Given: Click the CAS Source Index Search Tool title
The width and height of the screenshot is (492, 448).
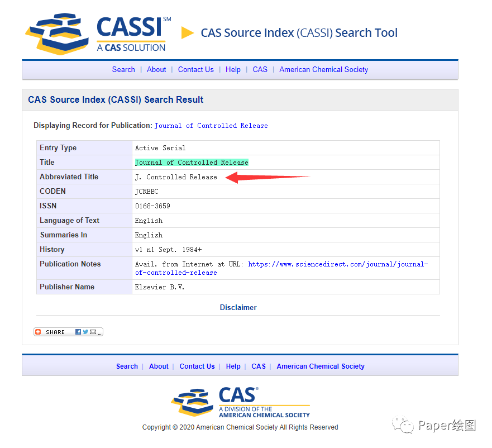Looking at the screenshot, I should (x=299, y=32).
